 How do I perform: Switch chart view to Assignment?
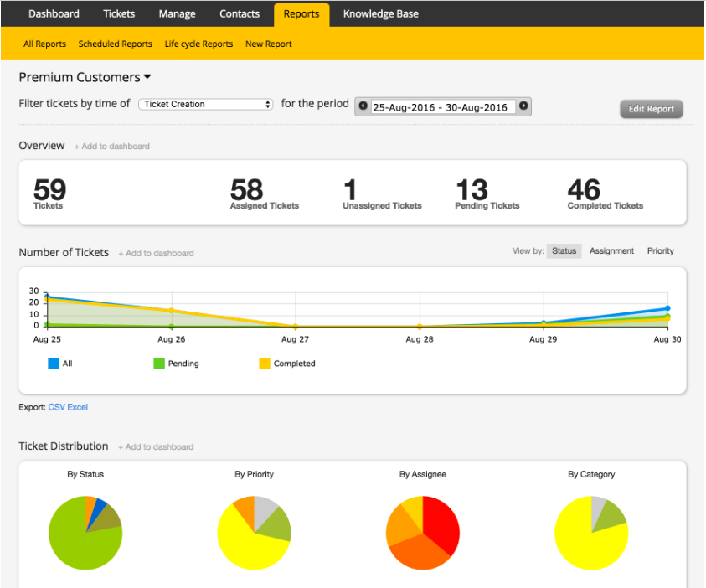[611, 251]
